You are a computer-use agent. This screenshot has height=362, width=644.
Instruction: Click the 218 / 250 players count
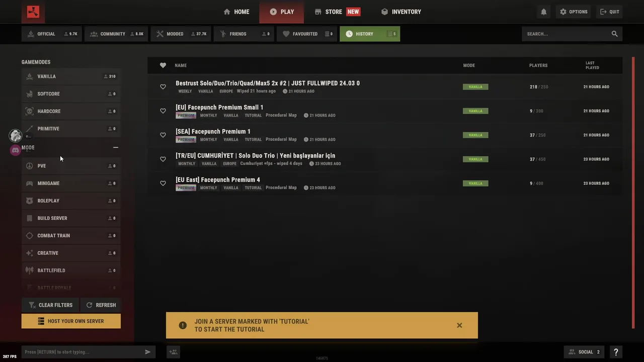539,87
